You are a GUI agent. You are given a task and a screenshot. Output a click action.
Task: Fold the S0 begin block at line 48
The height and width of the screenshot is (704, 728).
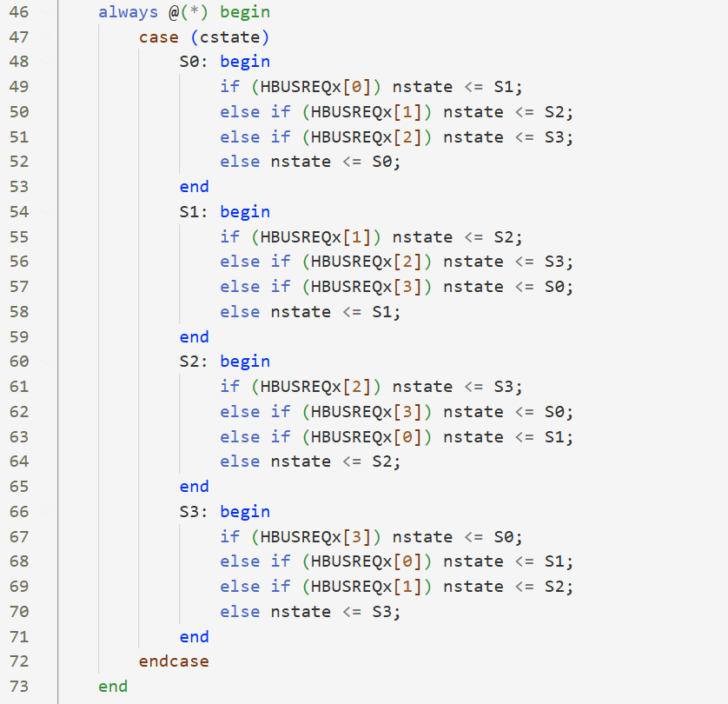pos(46,62)
